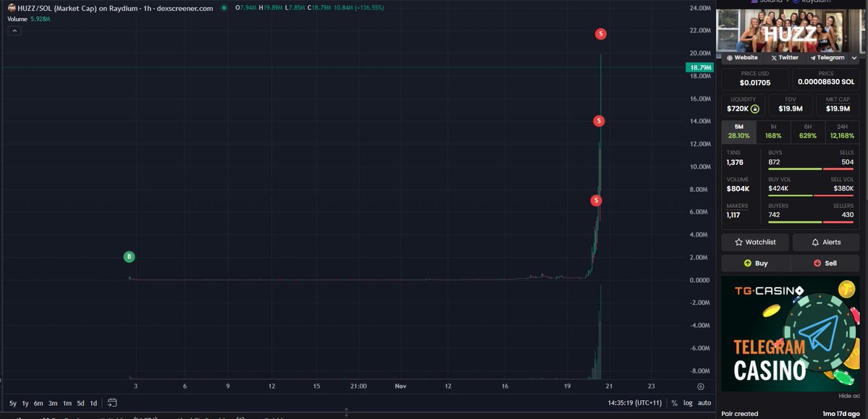The width and height of the screenshot is (868, 419).
Task: Click the FDV $19.9M box
Action: click(791, 105)
